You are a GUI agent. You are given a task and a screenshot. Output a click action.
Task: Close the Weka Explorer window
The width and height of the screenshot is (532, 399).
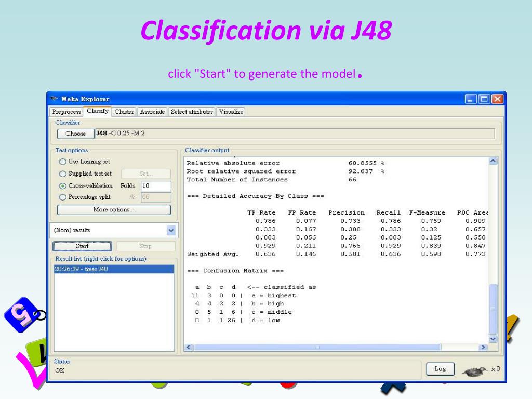tap(497, 99)
